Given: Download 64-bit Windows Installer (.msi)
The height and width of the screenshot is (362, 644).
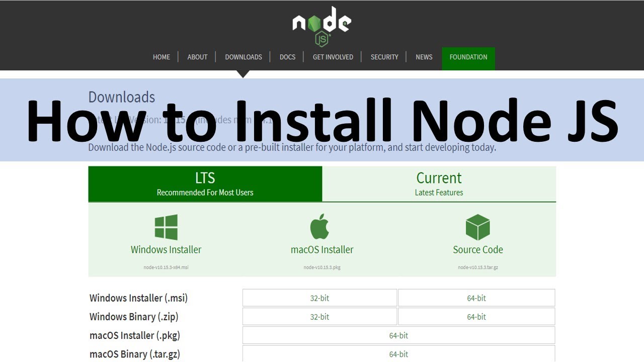Looking at the screenshot, I should coord(476,298).
